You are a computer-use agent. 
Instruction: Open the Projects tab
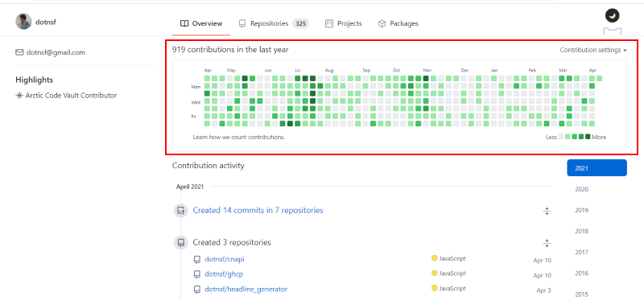pyautogui.click(x=344, y=23)
